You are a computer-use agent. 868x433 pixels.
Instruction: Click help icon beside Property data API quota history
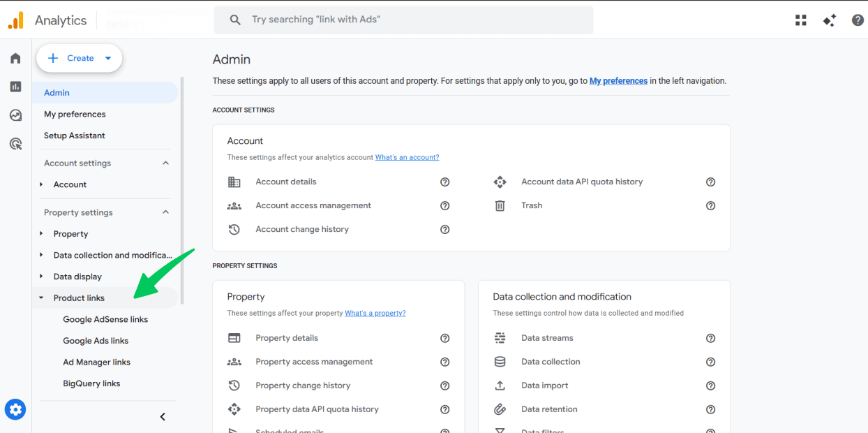(x=445, y=410)
